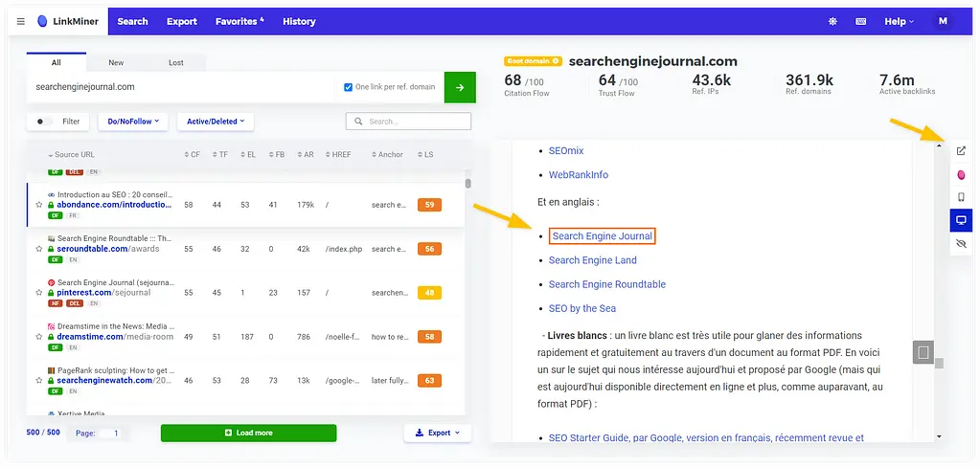This screenshot has width=980, height=467.
Task: Click the pink LinkMiner sidebar icon
Action: coord(961,174)
